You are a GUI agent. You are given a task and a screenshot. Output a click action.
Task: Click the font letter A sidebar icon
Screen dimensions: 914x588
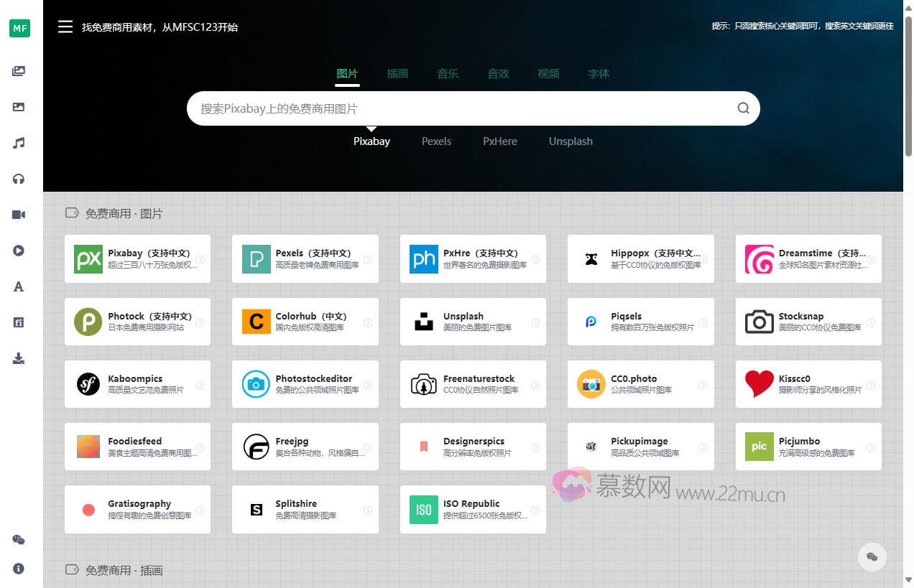click(x=19, y=286)
